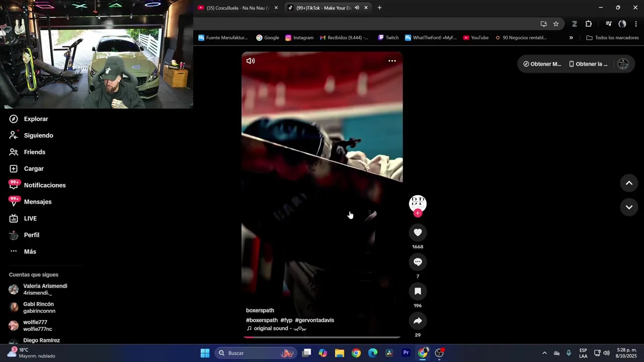Open the WhatTheFont bookmark

[431, 38]
